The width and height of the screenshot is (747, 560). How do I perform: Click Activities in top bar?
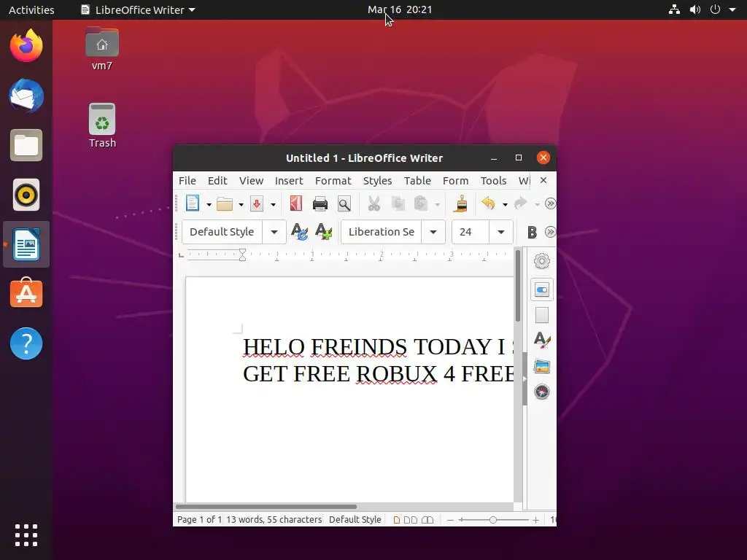(x=31, y=9)
